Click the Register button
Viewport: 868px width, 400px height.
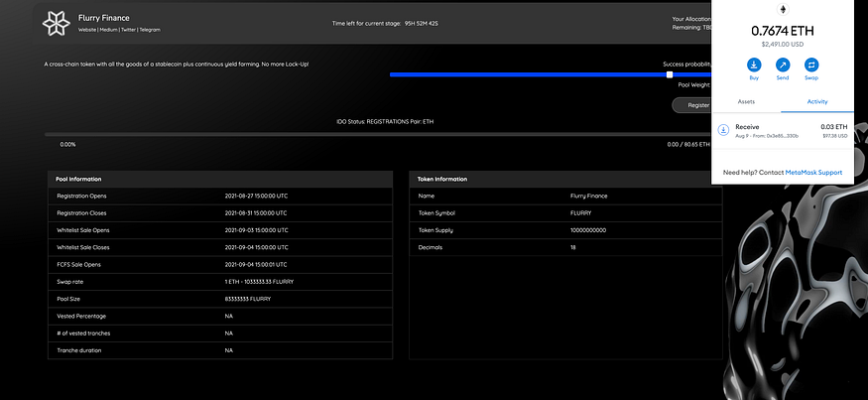(692, 105)
